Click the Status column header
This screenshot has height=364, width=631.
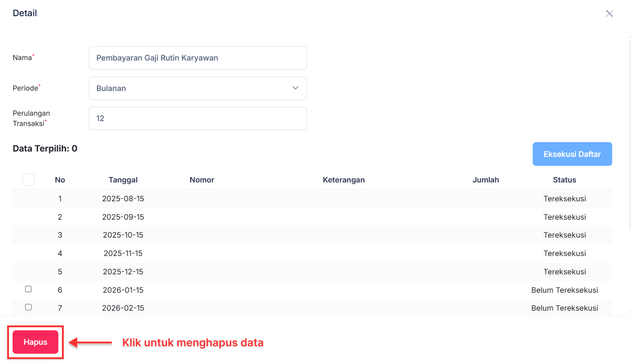pyautogui.click(x=564, y=180)
